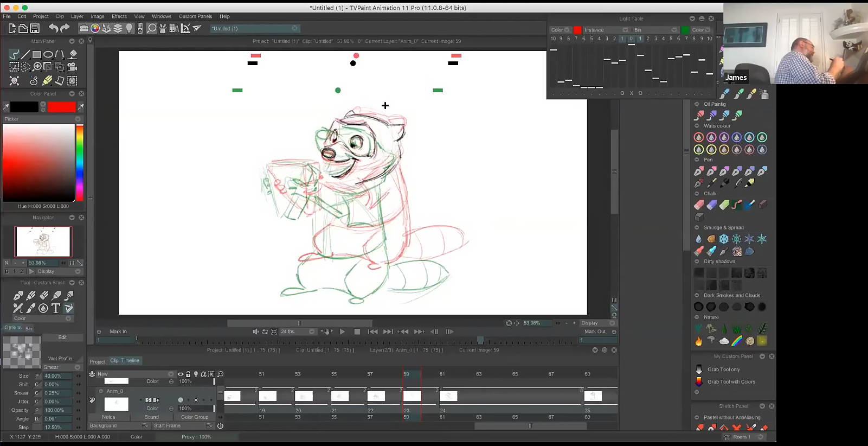Stop playback with the square button
Viewport: 868px width, 446px height.
coord(357,332)
